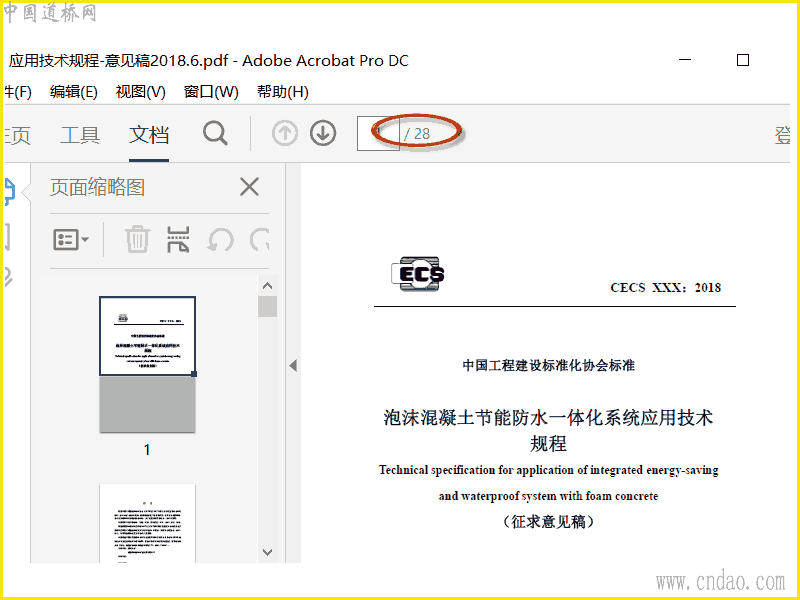Image resolution: width=800 pixels, height=600 pixels.
Task: Go to next page with the down arrow
Action: tap(323, 133)
